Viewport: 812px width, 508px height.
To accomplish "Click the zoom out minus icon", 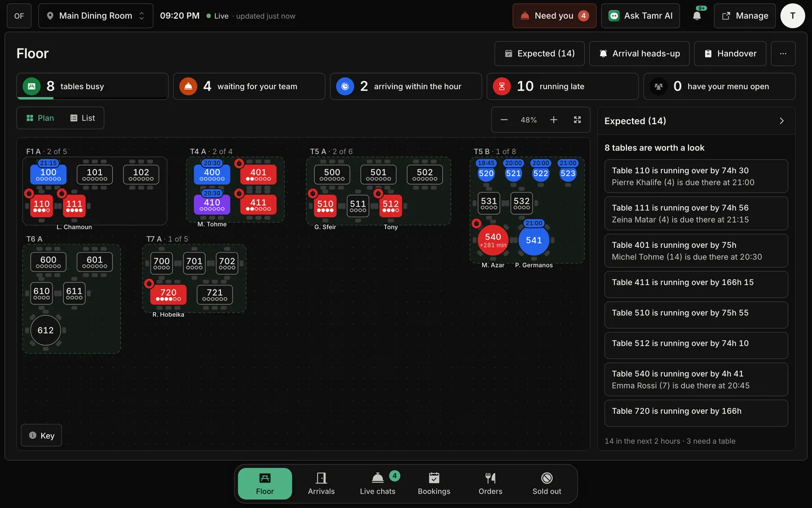I will pyautogui.click(x=504, y=120).
